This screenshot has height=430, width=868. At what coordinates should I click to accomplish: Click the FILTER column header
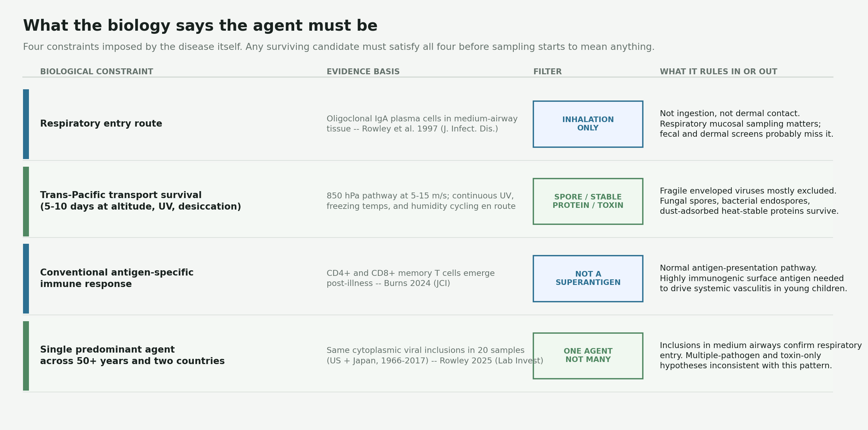pyautogui.click(x=547, y=72)
